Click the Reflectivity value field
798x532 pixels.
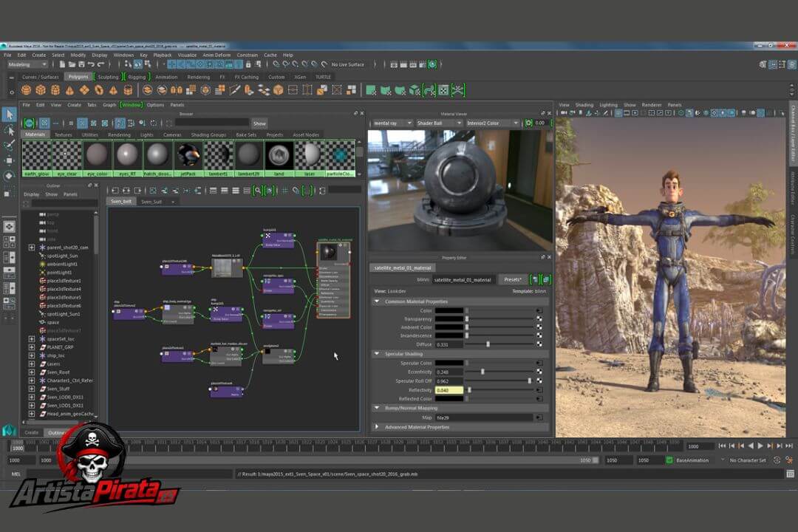pyautogui.click(x=449, y=390)
